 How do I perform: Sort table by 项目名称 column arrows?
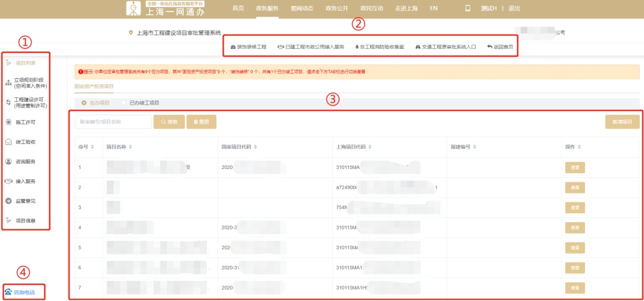pos(131,147)
